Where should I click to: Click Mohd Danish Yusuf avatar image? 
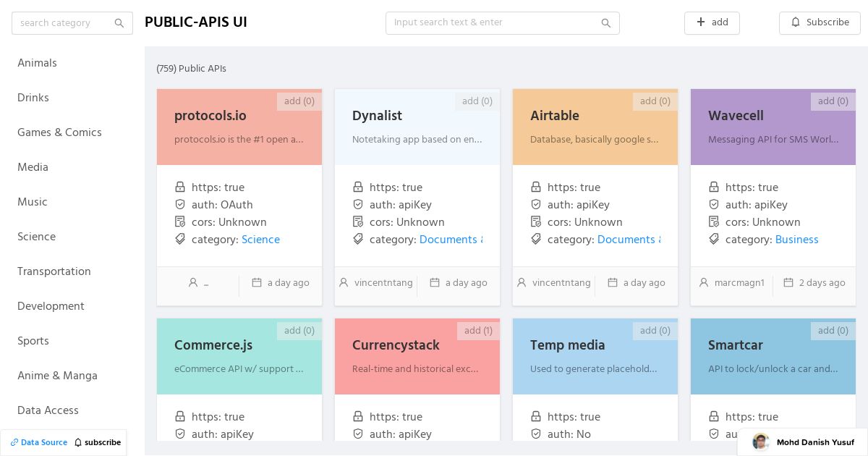pos(760,442)
